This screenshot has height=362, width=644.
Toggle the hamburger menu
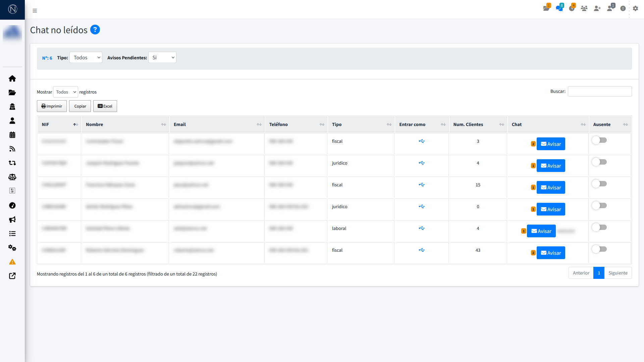point(35,11)
